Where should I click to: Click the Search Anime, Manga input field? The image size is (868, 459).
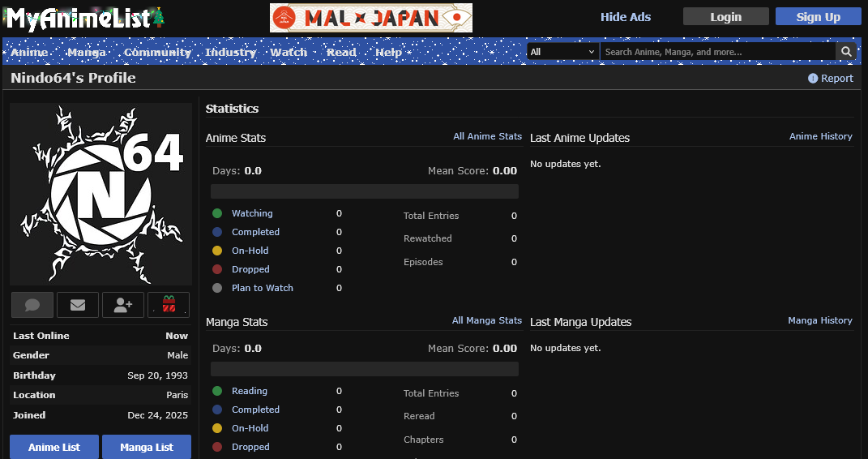click(717, 52)
